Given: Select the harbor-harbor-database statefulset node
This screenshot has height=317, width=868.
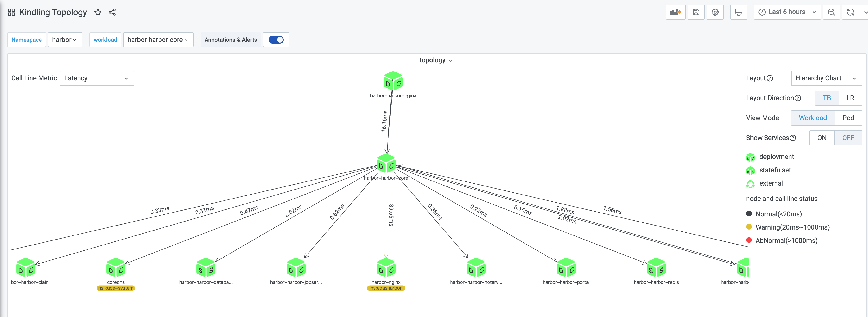Looking at the screenshot, I should click(206, 267).
